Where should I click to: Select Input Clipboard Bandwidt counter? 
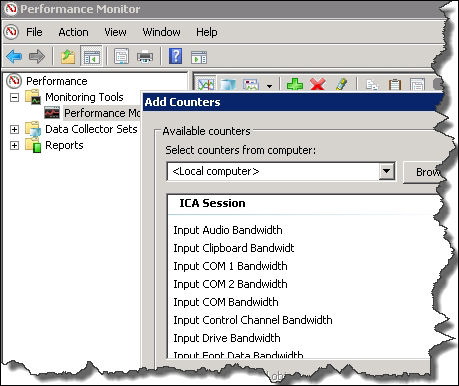tap(234, 248)
